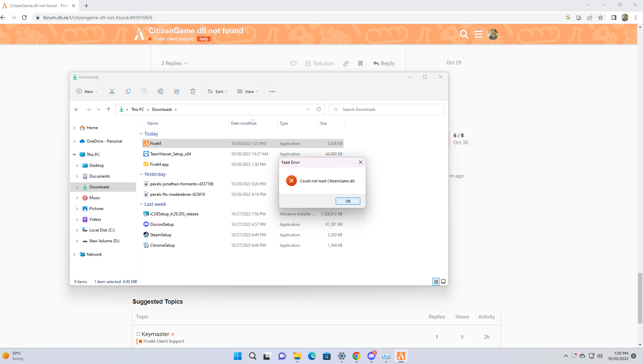The image size is (643, 364).
Task: Click the Paste icon in Explorer toolbar
Action: point(144,91)
